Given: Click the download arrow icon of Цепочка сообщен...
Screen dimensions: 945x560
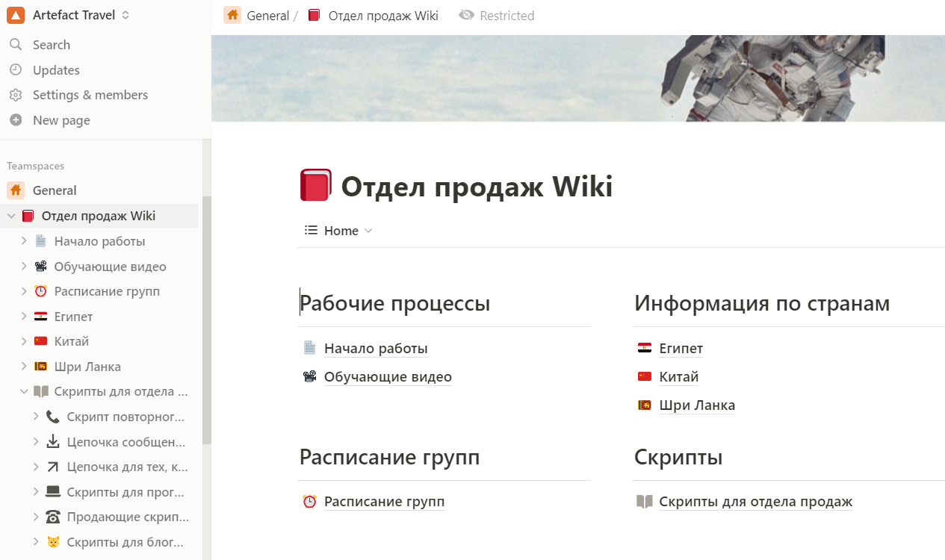Looking at the screenshot, I should pyautogui.click(x=53, y=442).
